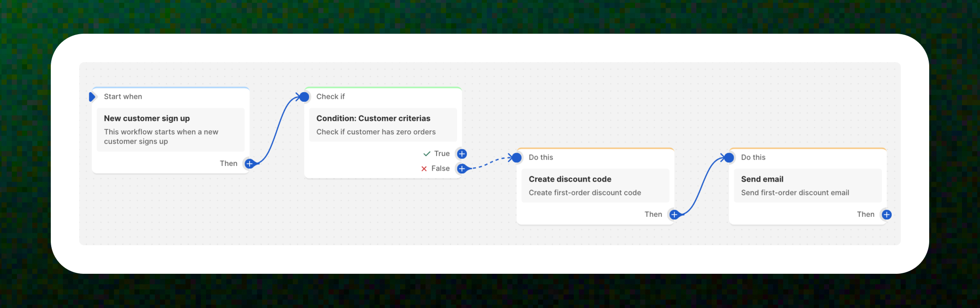980x308 pixels.
Task: Click the red X beside False
Action: 424,169
